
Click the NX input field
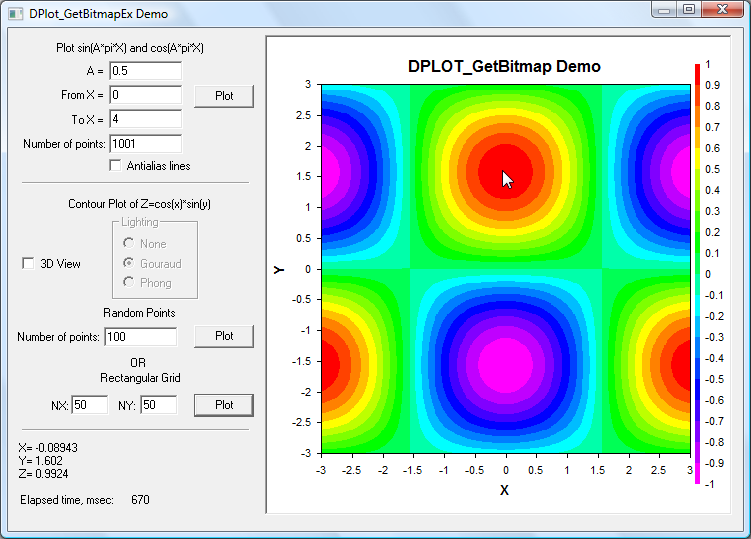tap(90, 405)
